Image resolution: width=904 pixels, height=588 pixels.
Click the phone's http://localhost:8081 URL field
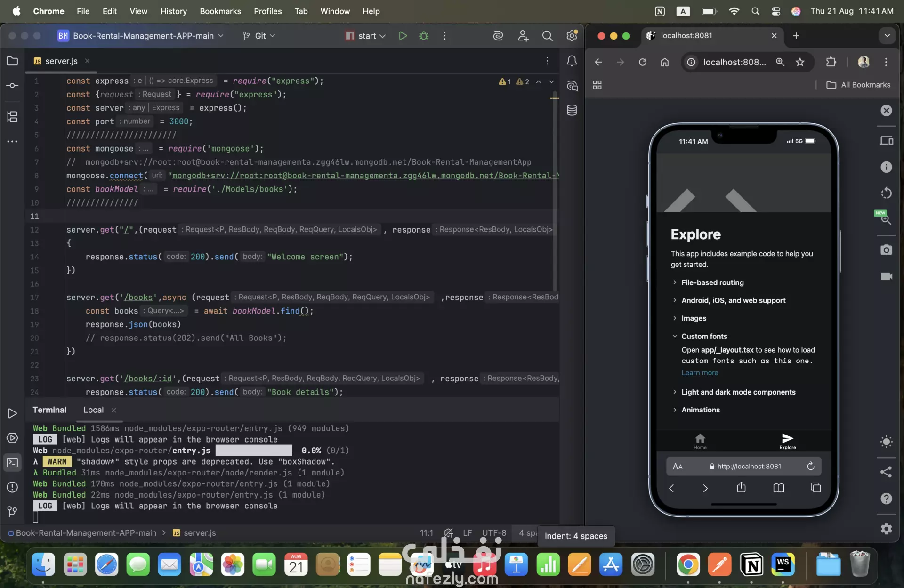(744, 466)
